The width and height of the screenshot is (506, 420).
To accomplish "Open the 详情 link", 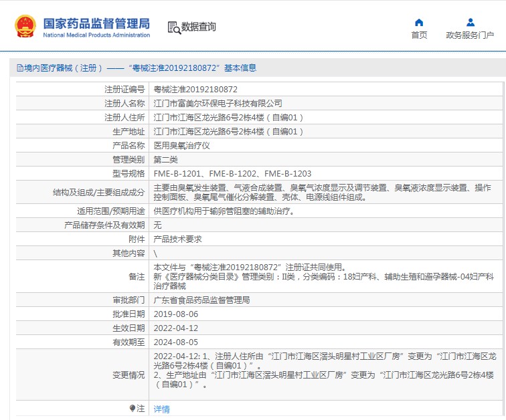I will 162,409.
